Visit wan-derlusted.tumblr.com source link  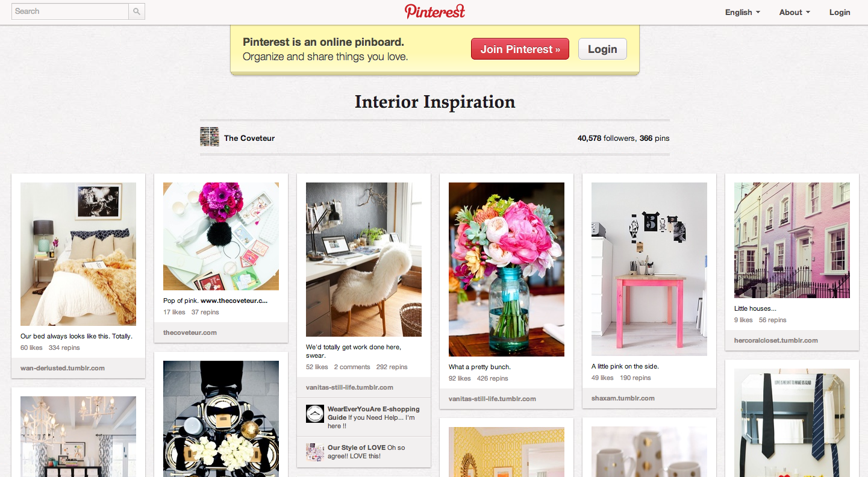[63, 368]
